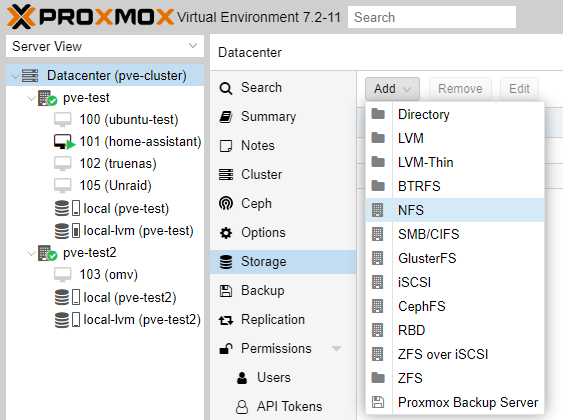Open the Users permissions page

pyautogui.click(x=283, y=378)
